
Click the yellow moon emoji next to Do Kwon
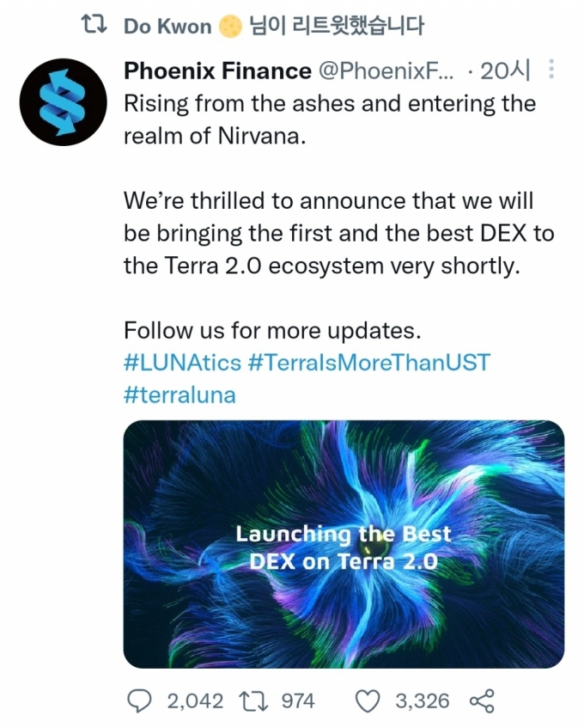(230, 27)
